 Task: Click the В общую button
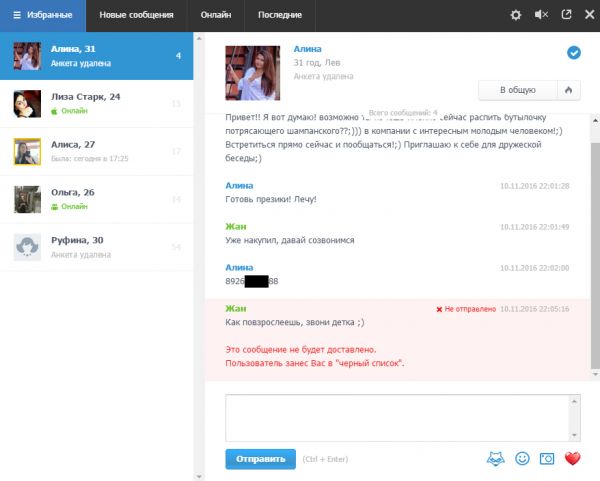518,90
